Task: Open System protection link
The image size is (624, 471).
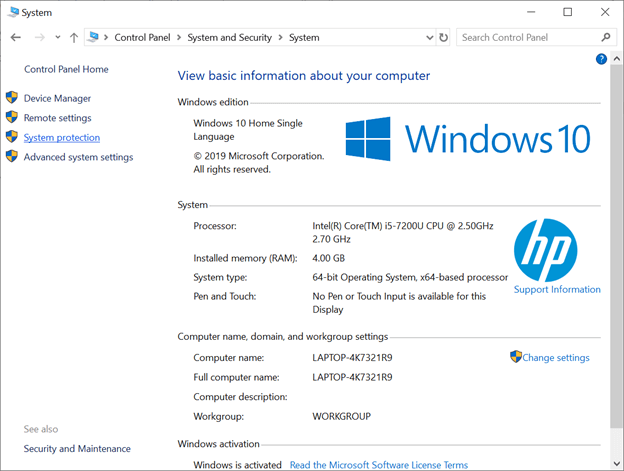Action: tap(62, 138)
